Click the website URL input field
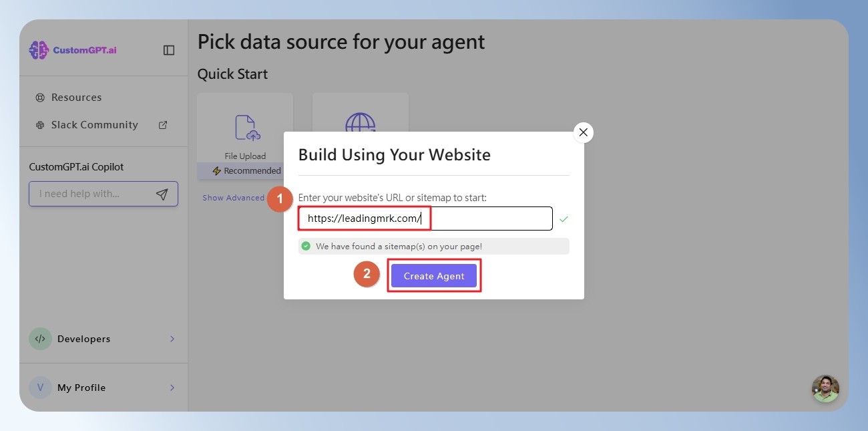 click(x=425, y=219)
